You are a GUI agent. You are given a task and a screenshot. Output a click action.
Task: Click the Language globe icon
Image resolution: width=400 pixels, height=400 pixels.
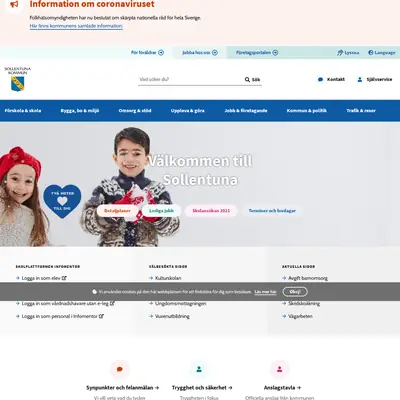point(371,52)
